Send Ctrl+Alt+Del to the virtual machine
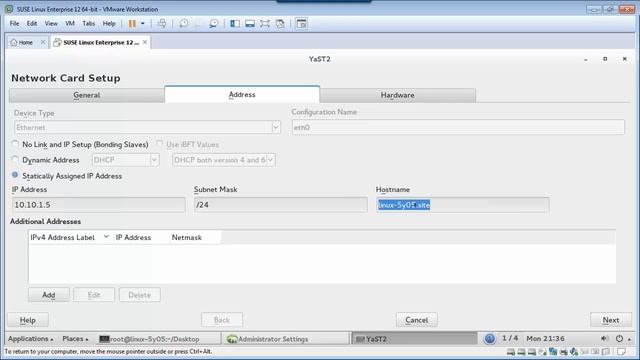640x360 pixels. pyautogui.click(x=162, y=24)
